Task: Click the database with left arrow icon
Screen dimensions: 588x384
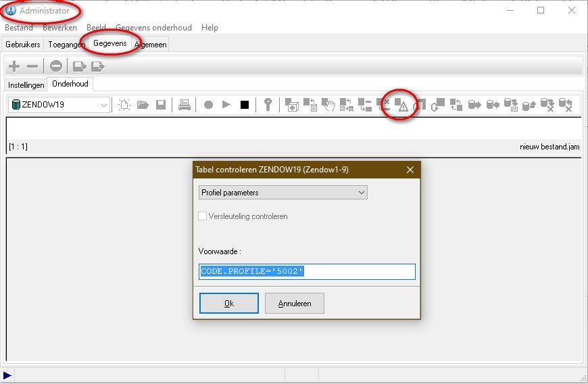Action: coord(493,105)
